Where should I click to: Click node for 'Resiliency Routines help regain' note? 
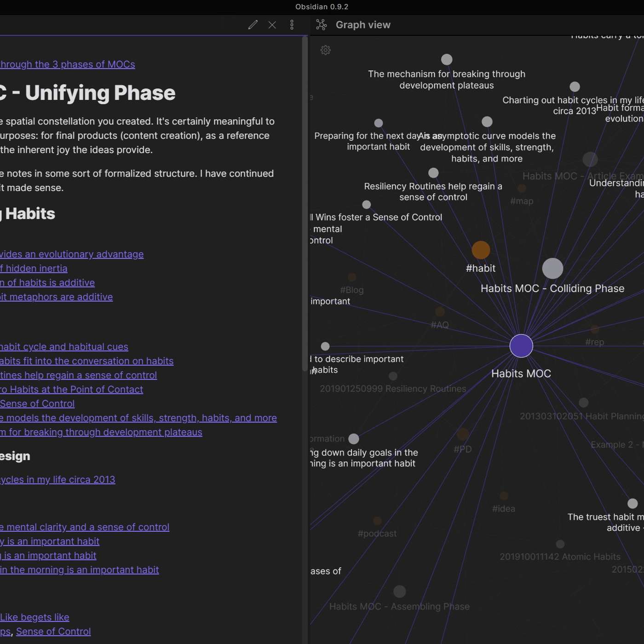[433, 173]
